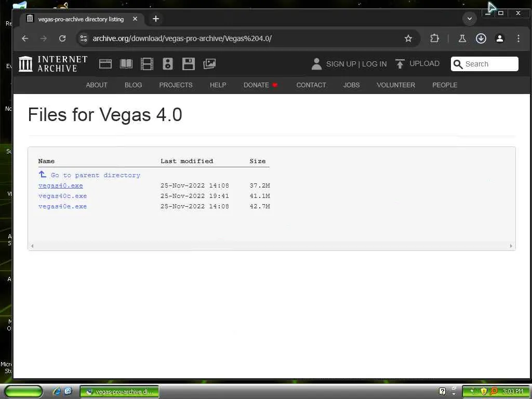Reload the page with refresh icon

pyautogui.click(x=62, y=38)
